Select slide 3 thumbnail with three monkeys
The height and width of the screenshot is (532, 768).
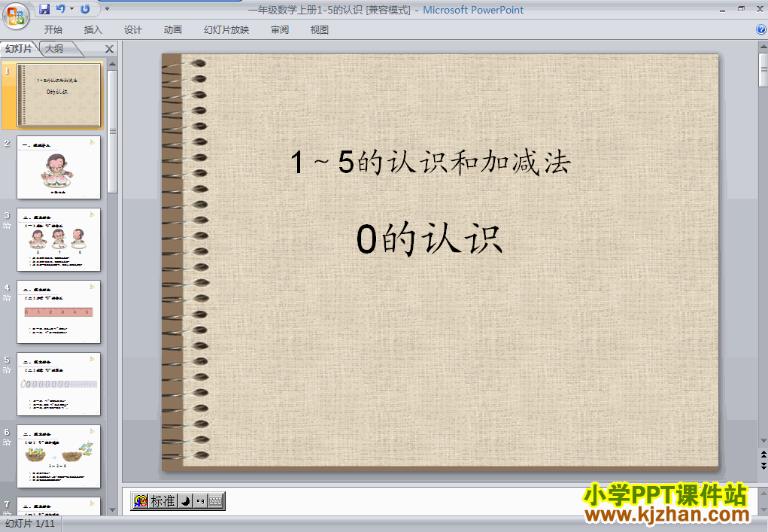point(59,239)
